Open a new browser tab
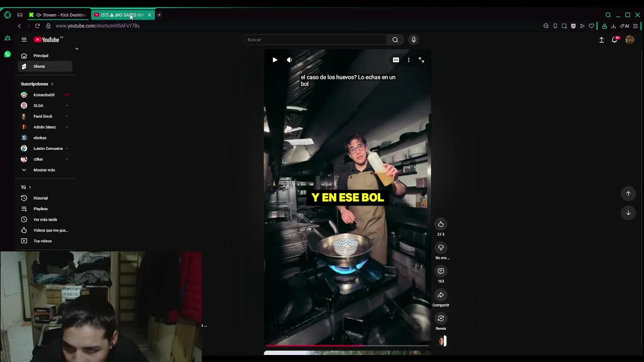 [x=159, y=15]
